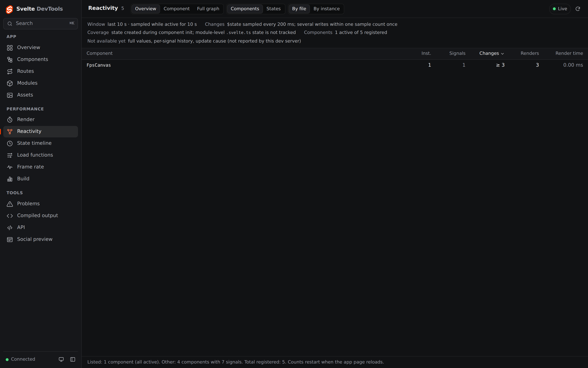The image size is (588, 368).
Task: Click the Svelte logo icon
Action: click(x=9, y=9)
